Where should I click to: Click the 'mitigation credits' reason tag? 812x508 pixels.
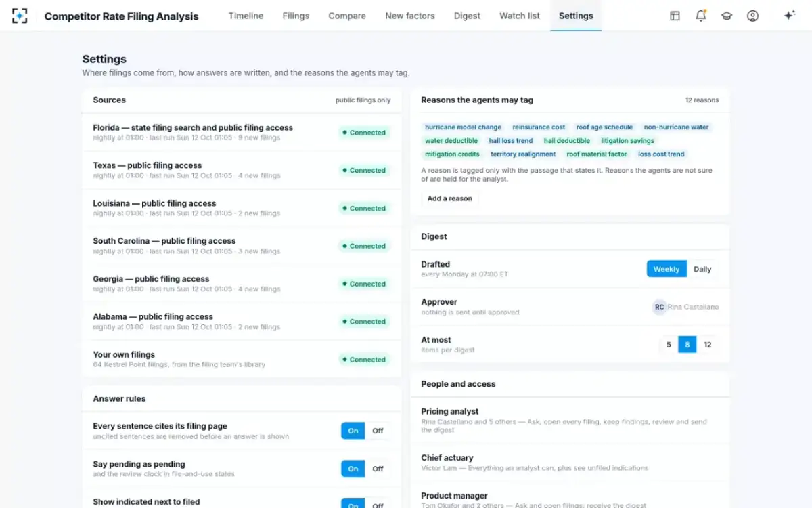point(452,154)
